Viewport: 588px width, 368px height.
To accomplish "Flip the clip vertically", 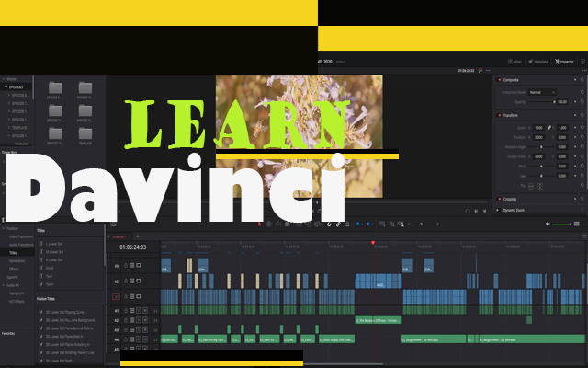I will point(540,186).
